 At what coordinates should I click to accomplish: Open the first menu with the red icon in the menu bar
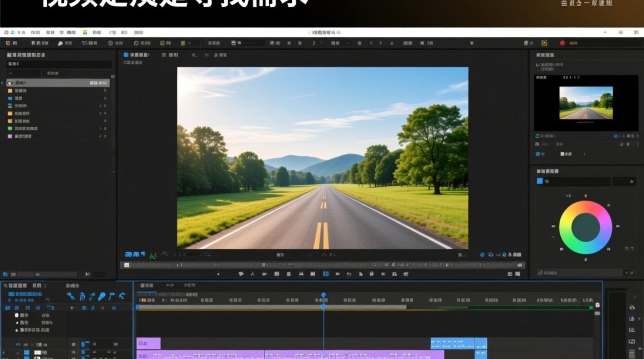tap(10, 32)
